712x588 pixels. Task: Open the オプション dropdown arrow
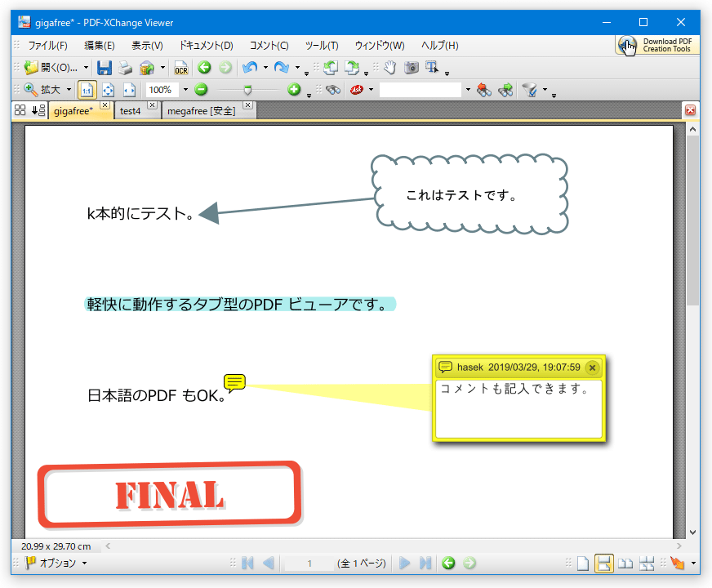click(84, 563)
